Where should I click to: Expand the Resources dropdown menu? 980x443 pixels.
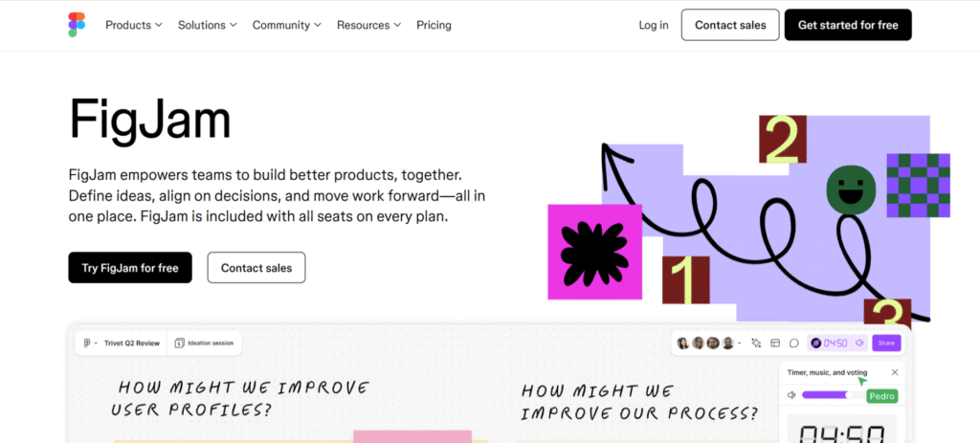pyautogui.click(x=368, y=25)
